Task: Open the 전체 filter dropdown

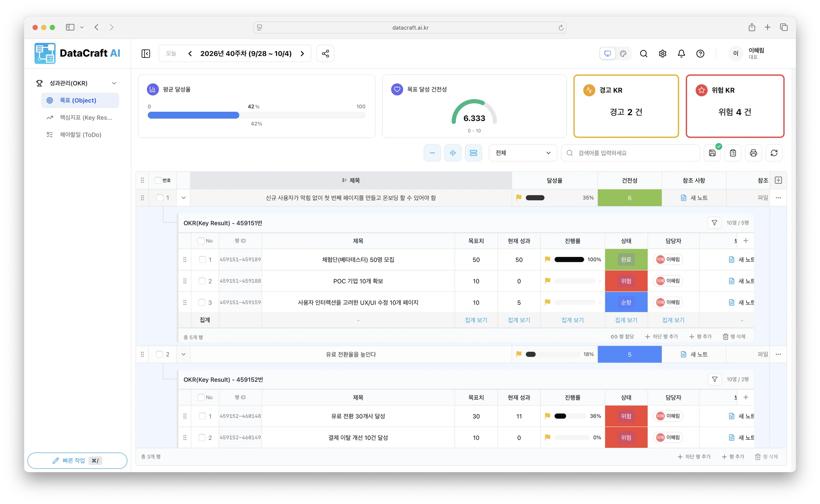Action: coord(523,153)
